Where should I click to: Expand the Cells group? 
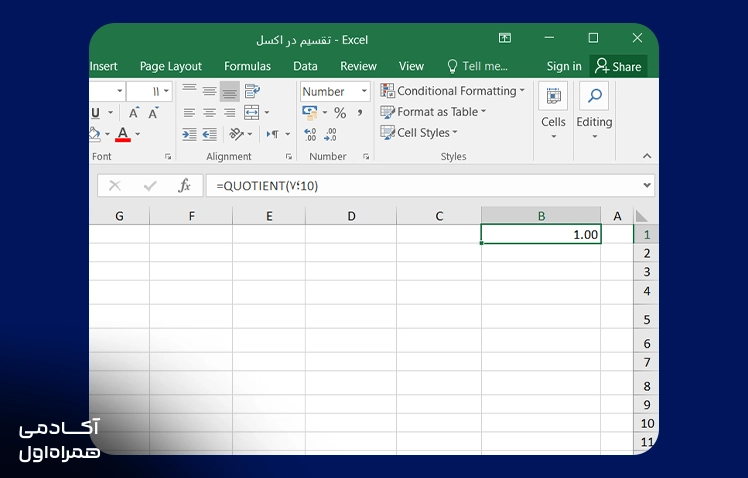[553, 112]
